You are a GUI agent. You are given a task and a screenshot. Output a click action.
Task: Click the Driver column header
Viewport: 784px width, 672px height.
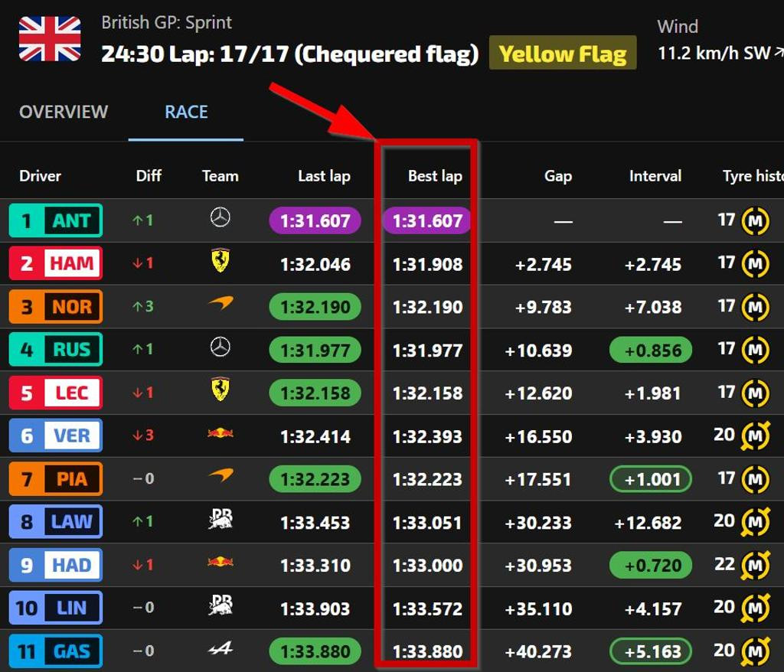[x=40, y=176]
